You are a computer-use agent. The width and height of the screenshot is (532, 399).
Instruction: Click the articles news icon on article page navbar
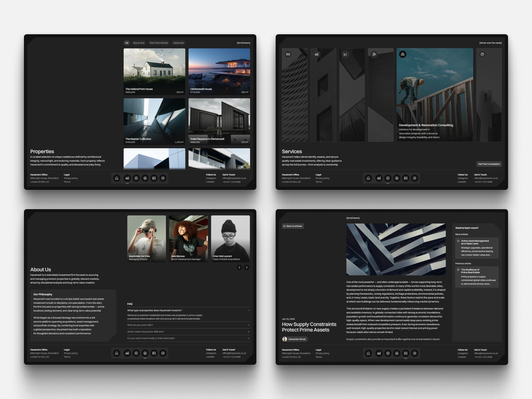click(406, 353)
